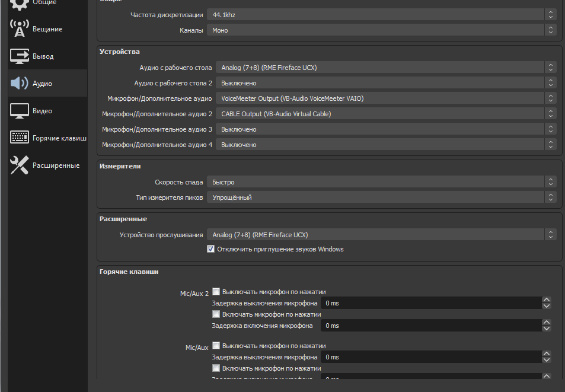This screenshot has width=565, height=392.
Task: Click the Общие gear icon
Action: coord(20,4)
